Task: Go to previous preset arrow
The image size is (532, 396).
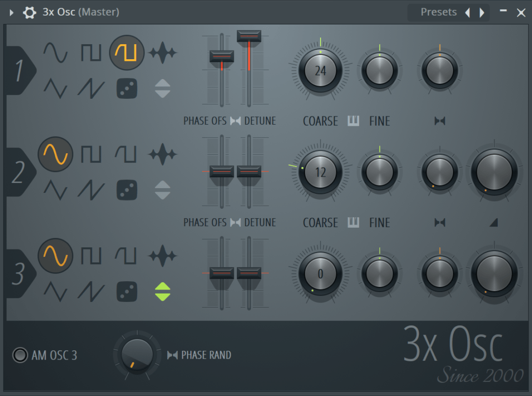Action: [468, 12]
